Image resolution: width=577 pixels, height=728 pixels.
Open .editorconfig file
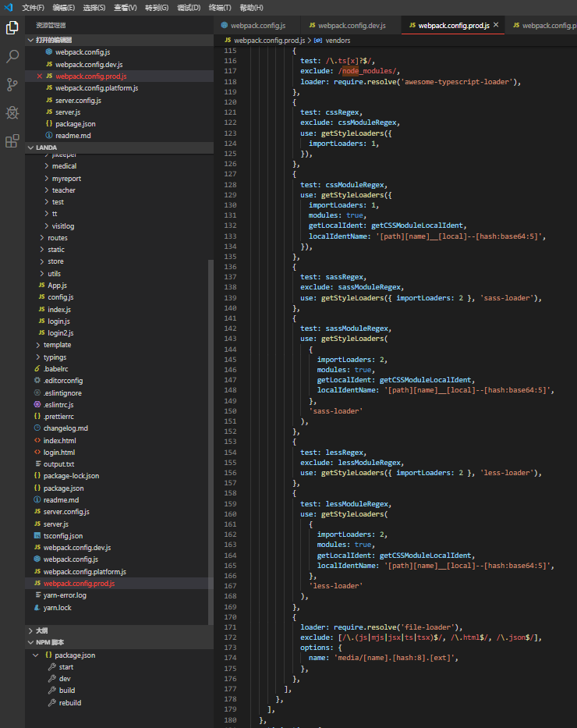point(63,380)
